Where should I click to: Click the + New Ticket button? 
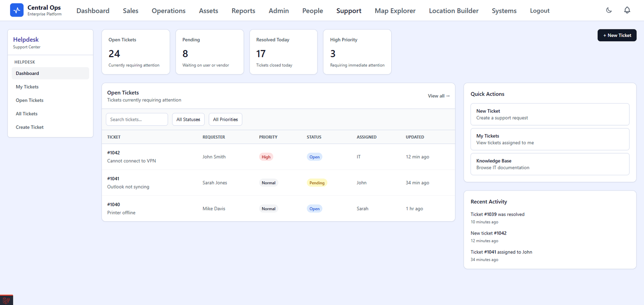pos(617,35)
